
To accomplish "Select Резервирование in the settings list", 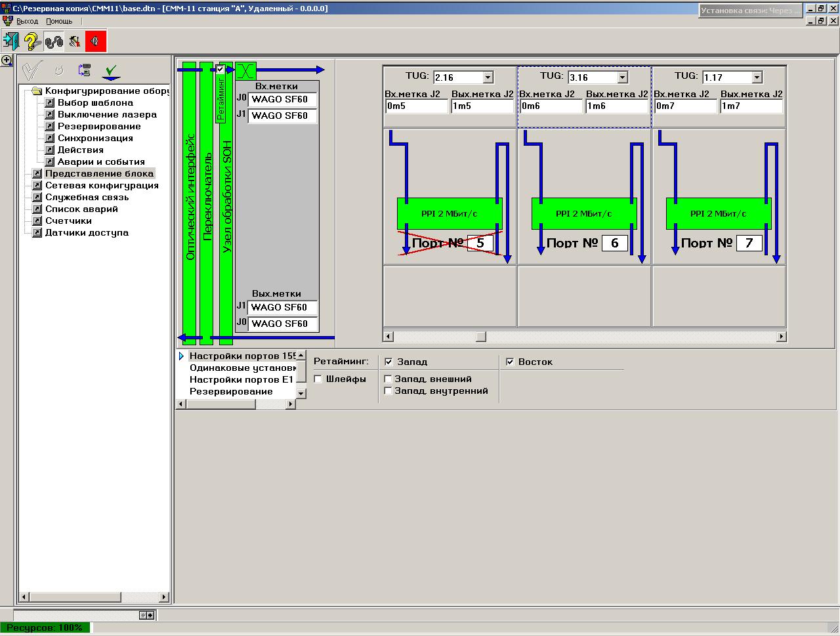I will pyautogui.click(x=232, y=391).
